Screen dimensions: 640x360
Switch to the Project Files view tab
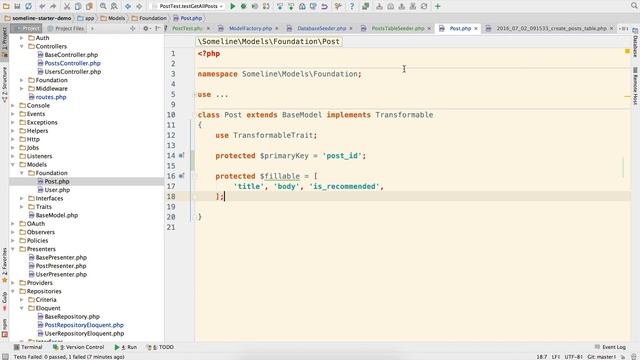pyautogui.click(x=66, y=28)
